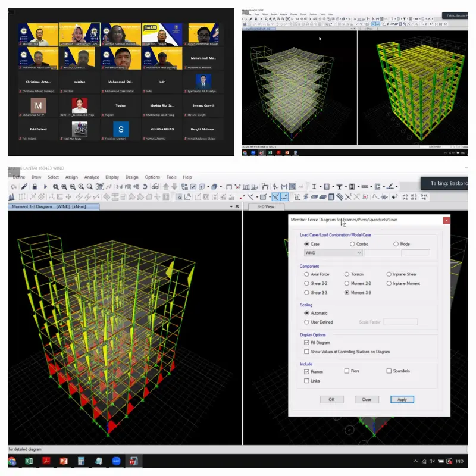This screenshot has height=476, width=476.
Task: Select the Shear 2-2 component option
Action: [306, 283]
